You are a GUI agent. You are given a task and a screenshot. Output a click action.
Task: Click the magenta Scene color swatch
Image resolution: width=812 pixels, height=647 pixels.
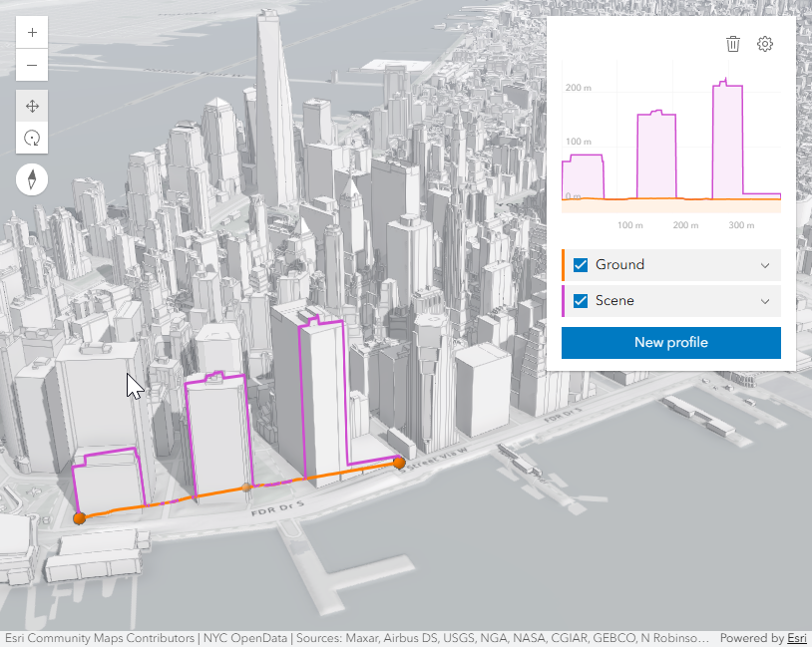pos(563,300)
